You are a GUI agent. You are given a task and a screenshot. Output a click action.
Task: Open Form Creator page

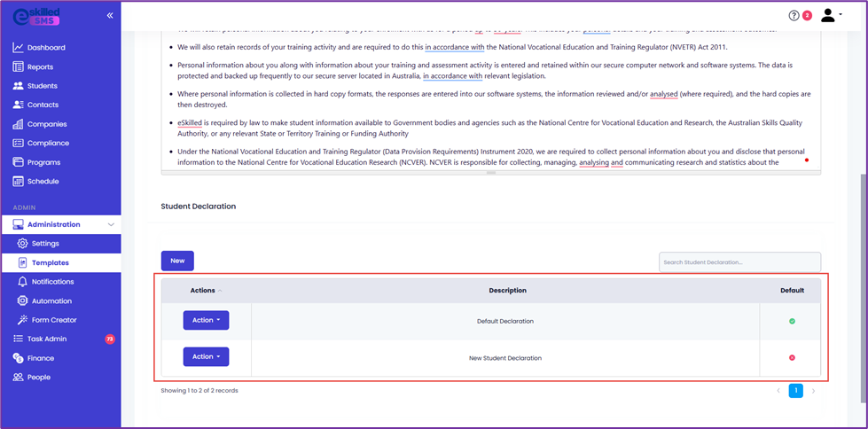pos(54,320)
